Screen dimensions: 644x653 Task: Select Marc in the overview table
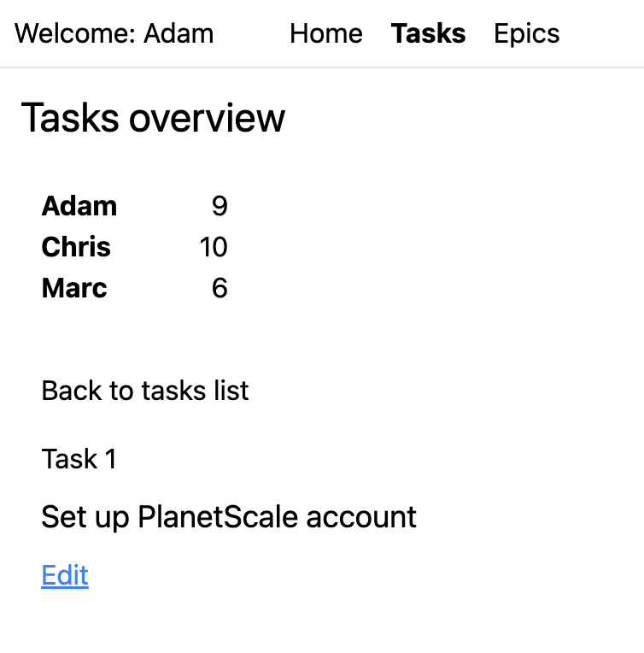pos(74,288)
